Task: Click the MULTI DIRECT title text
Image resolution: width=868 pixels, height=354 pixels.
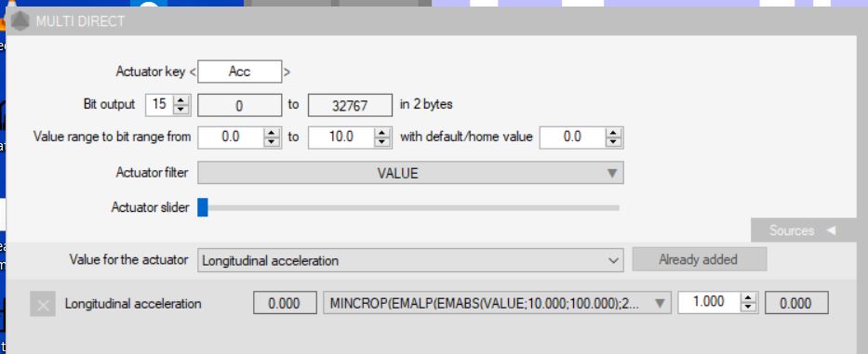Action: (x=80, y=21)
